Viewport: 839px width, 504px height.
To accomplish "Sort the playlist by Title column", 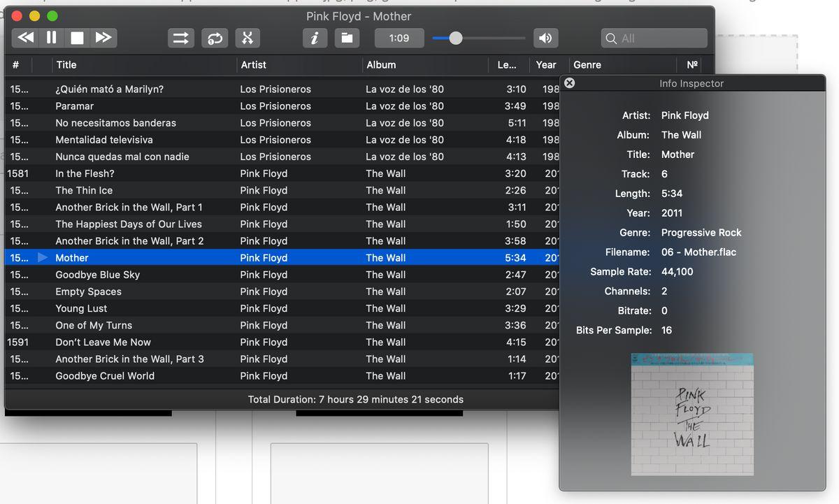I will [66, 65].
